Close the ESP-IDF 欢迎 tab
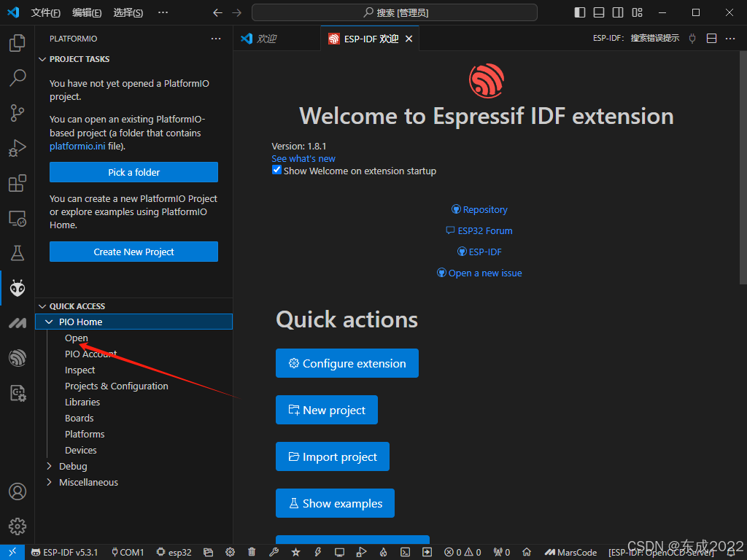The width and height of the screenshot is (747, 560). [x=409, y=39]
